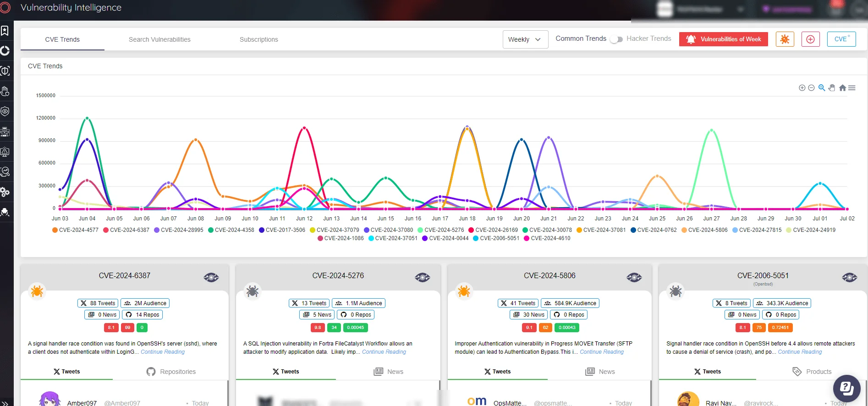Open the shield brackets icon in left sidebar
Screen dimensions: 868x406
click(5, 71)
